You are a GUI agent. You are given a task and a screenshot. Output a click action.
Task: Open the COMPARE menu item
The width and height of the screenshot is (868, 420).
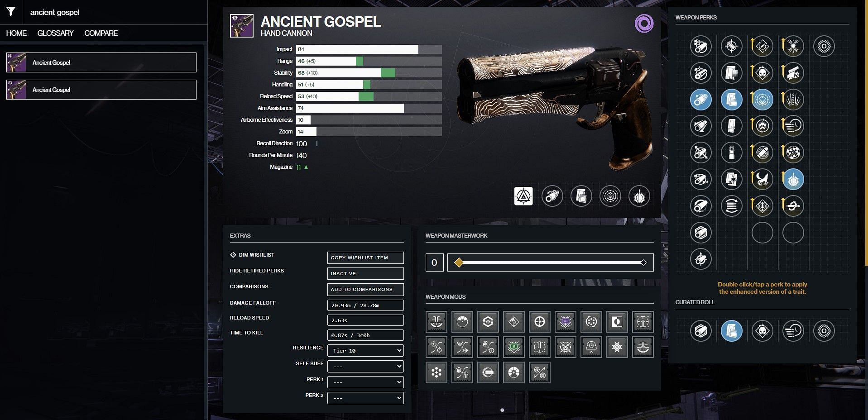tap(101, 33)
